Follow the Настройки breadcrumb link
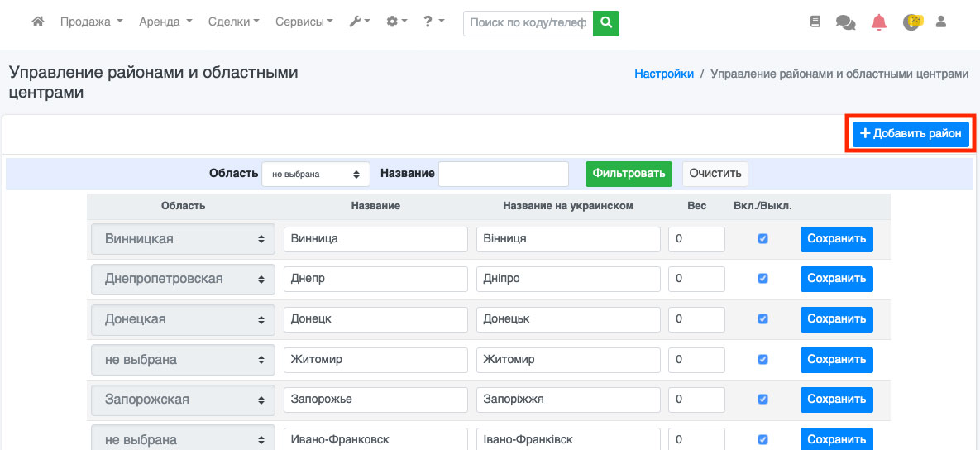The width and height of the screenshot is (980, 450). pos(664,74)
